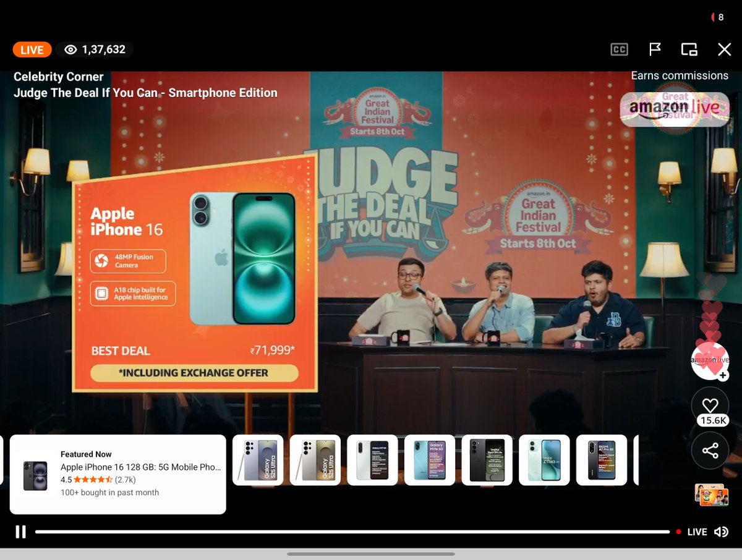The height and width of the screenshot is (560, 742).
Task: Pause the live stream
Action: coord(20,532)
